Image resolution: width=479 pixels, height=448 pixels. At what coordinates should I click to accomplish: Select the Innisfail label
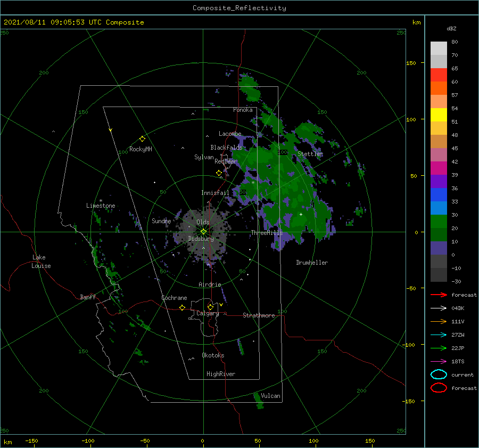[215, 193]
